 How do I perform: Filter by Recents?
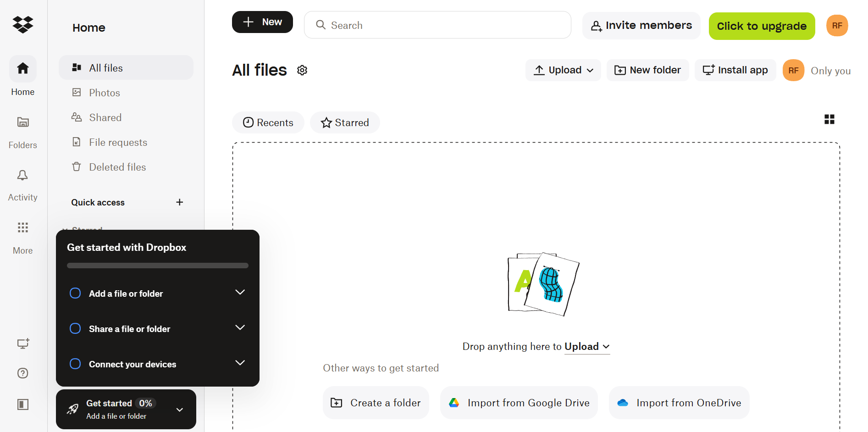268,122
